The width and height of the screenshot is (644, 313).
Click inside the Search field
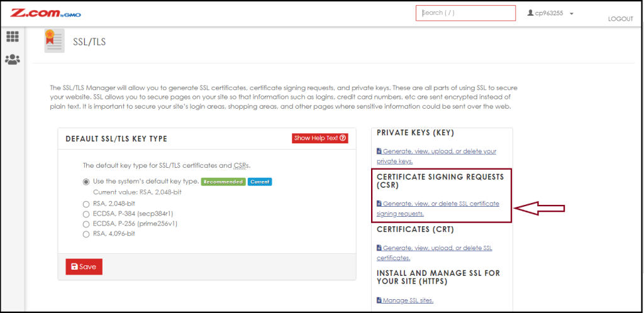(x=465, y=13)
